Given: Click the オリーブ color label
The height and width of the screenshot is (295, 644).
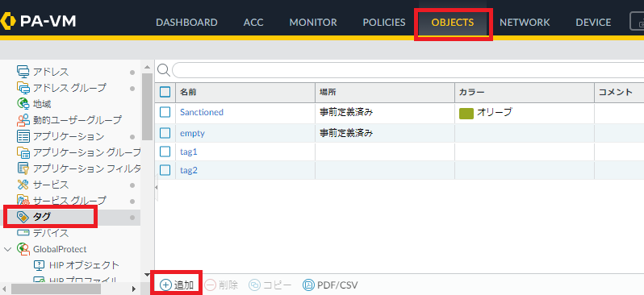Looking at the screenshot, I should coord(494,112).
